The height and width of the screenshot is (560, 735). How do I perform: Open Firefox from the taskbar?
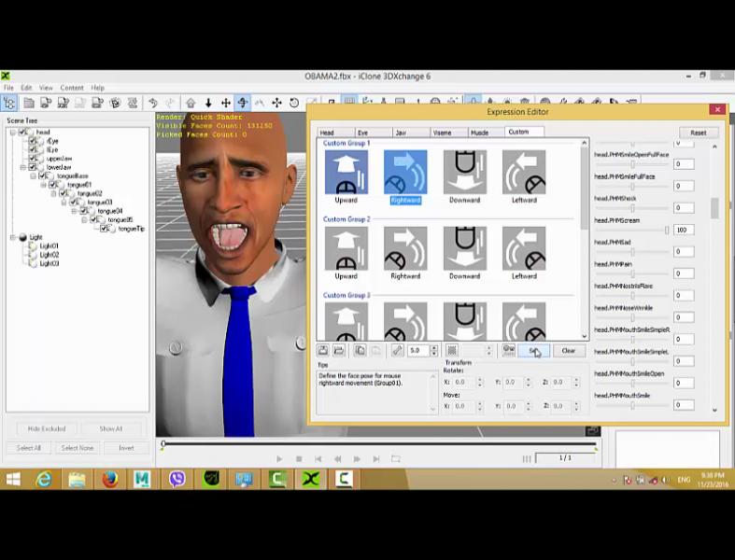(110, 479)
